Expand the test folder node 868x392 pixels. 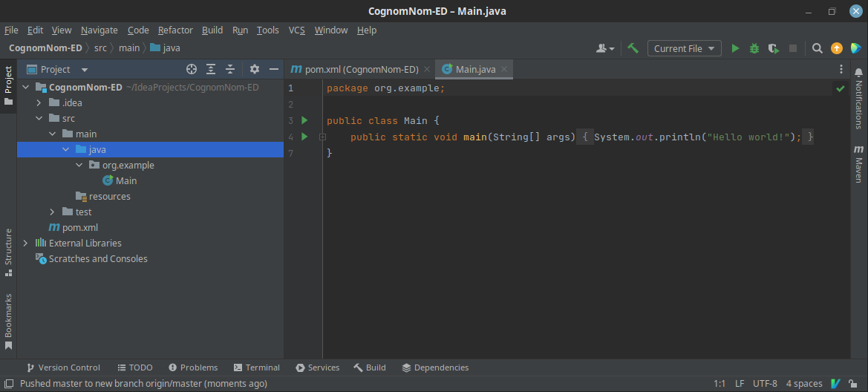pos(53,212)
